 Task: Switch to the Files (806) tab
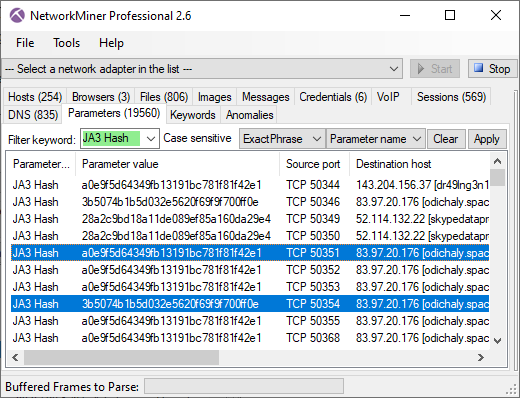coord(164,97)
